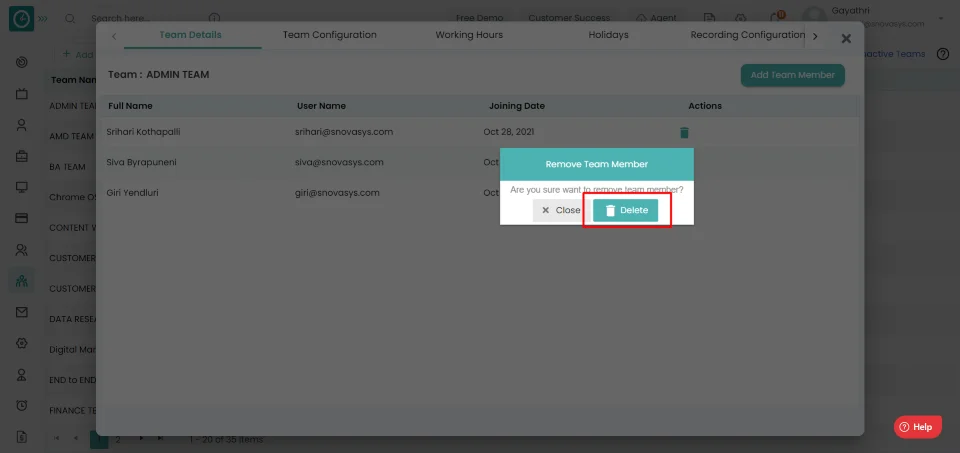960x453 pixels.
Task: Select the Team Details tab
Action: click(x=190, y=35)
